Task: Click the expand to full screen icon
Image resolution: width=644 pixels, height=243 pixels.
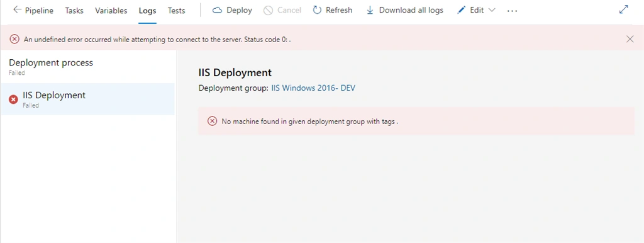Action: pos(623,10)
